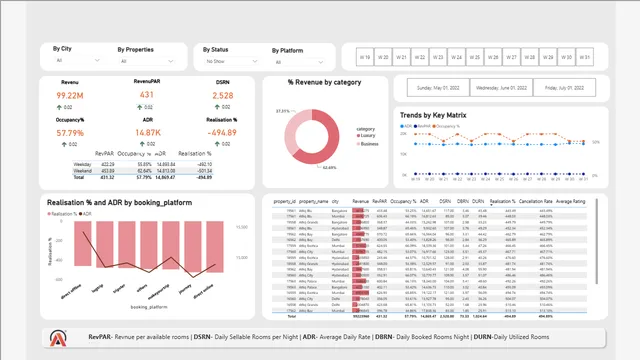Sort table by city column header
Image resolution: width=640 pixels, height=360 pixels.
335,201
